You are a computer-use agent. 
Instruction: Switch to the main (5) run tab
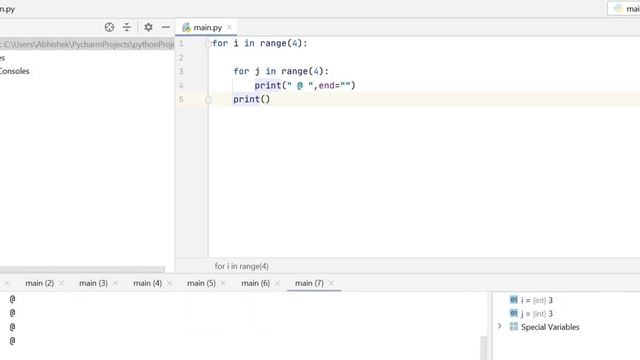(201, 283)
